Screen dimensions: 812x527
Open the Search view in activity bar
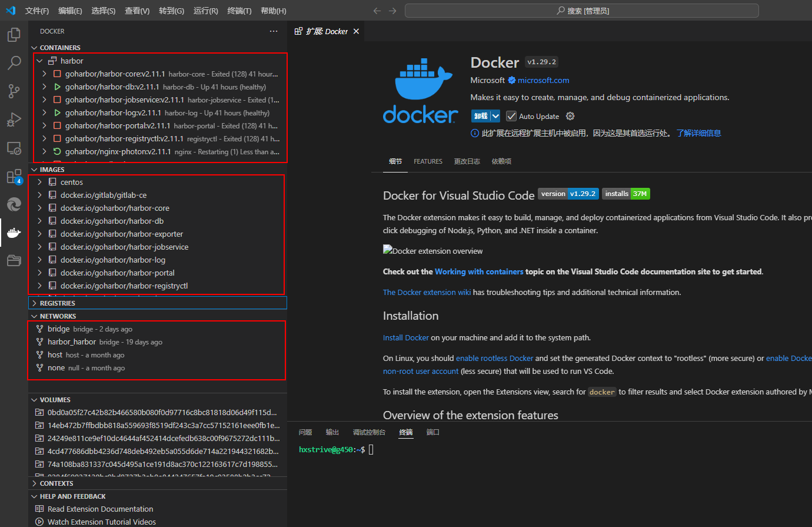[x=14, y=63]
